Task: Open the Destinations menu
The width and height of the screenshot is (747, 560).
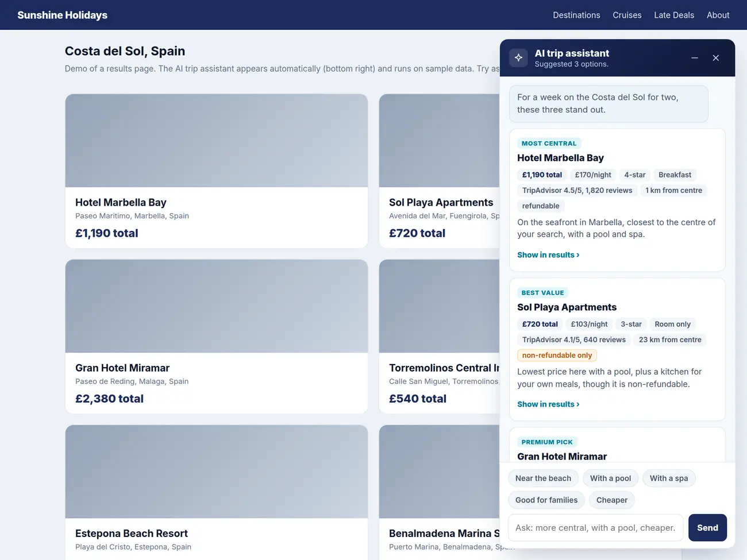Action: (576, 15)
